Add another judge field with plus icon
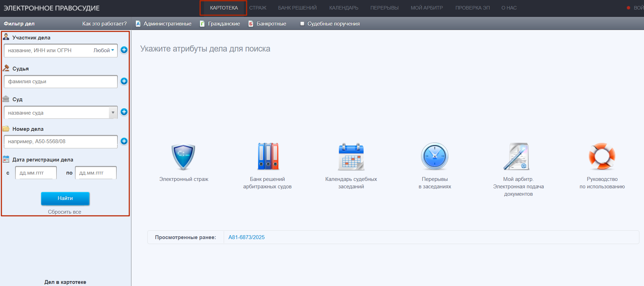 124,81
